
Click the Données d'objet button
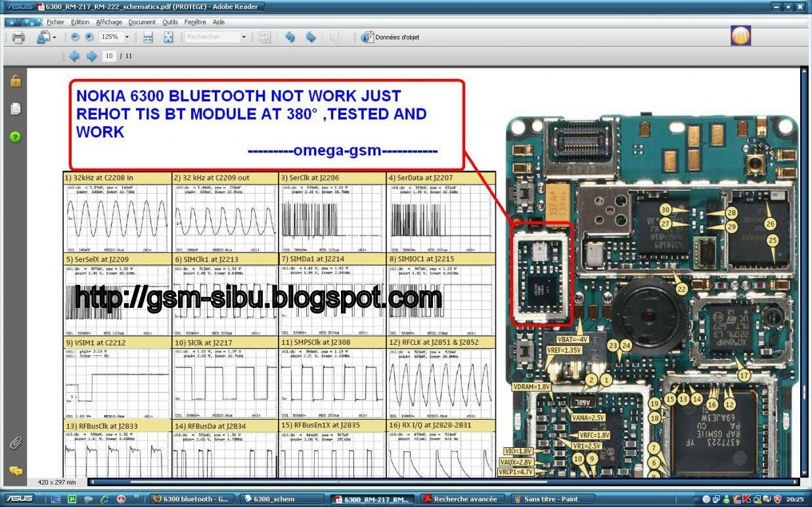coord(391,37)
